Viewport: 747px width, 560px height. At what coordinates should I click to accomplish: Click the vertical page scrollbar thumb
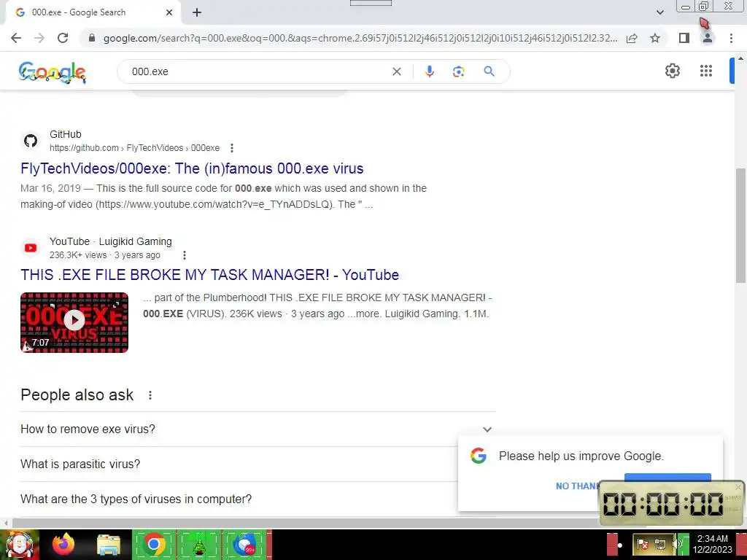point(741,225)
